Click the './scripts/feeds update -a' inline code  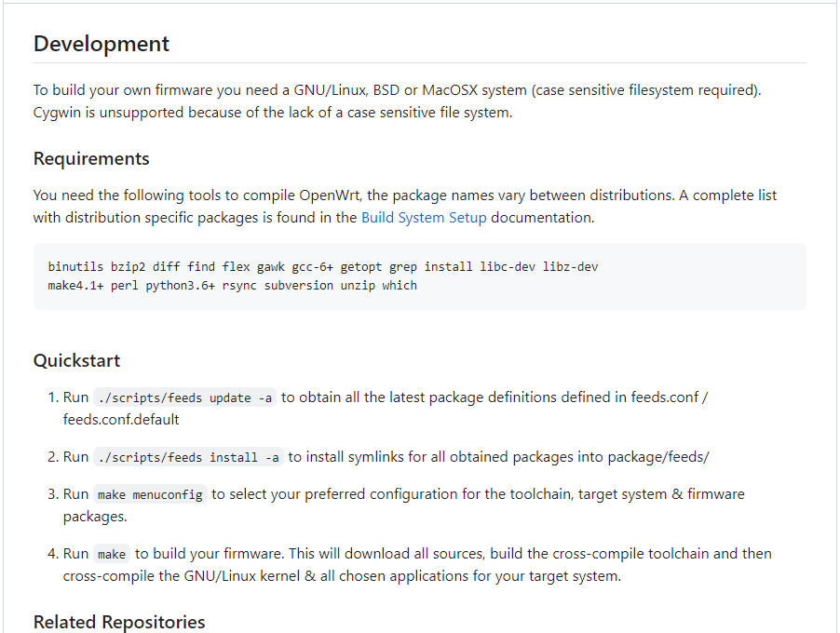click(x=185, y=397)
